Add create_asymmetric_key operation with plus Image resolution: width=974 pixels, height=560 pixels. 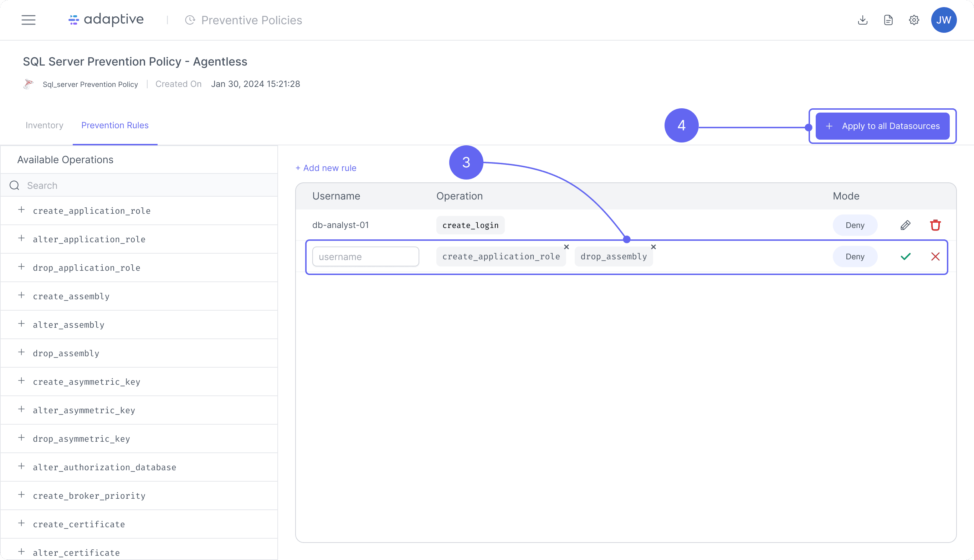tap(21, 381)
